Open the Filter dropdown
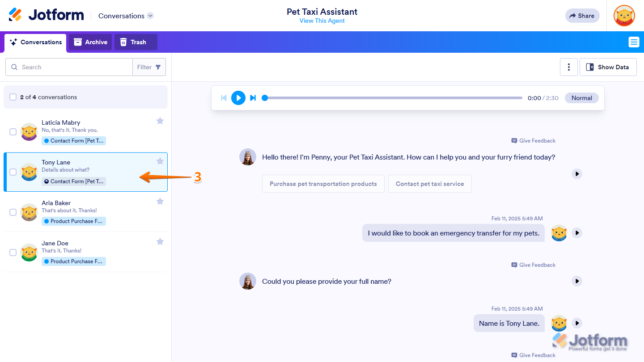The height and width of the screenshot is (362, 644). click(x=149, y=67)
